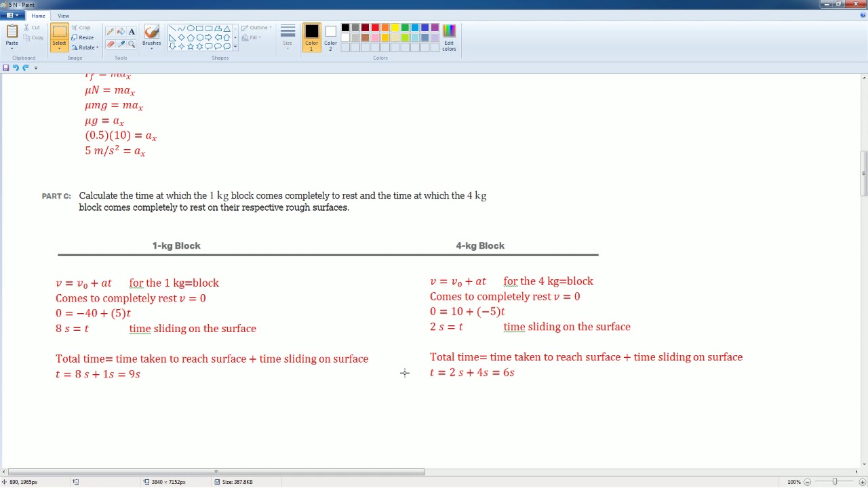Pick the orange color swatch
This screenshot has width=868, height=488.
pos(385,28)
